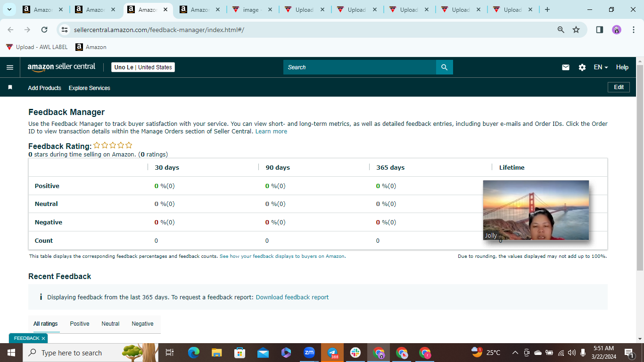Open File Explorer from the taskbar

(216, 353)
